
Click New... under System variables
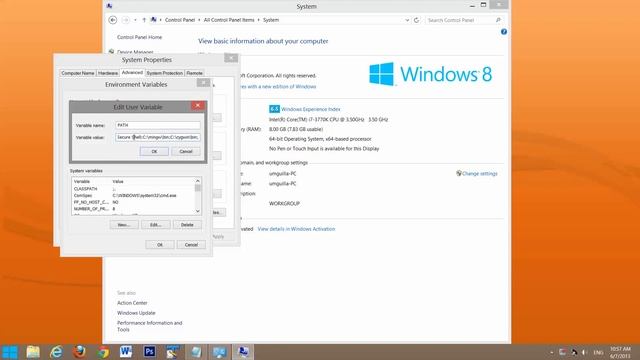[124, 225]
